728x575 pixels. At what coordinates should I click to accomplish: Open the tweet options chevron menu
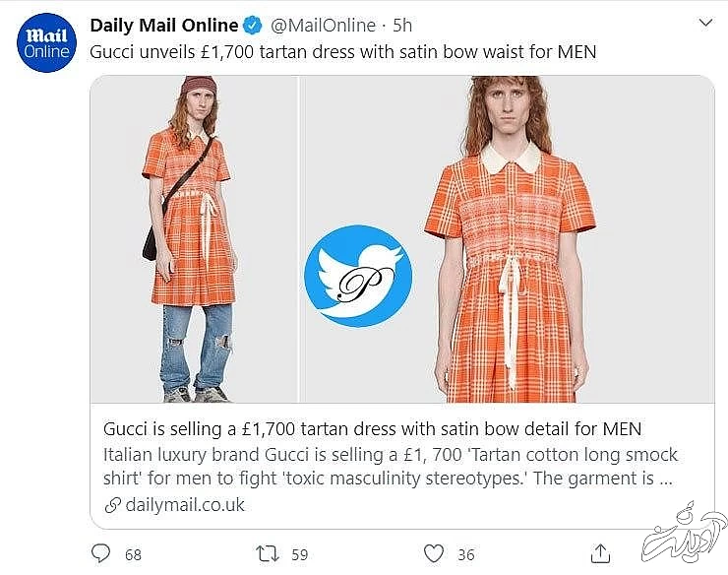[x=703, y=22]
